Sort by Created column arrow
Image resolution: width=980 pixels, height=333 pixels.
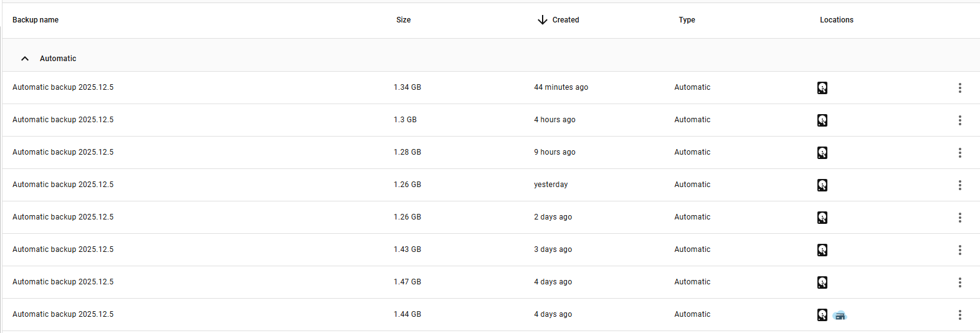[x=543, y=20]
